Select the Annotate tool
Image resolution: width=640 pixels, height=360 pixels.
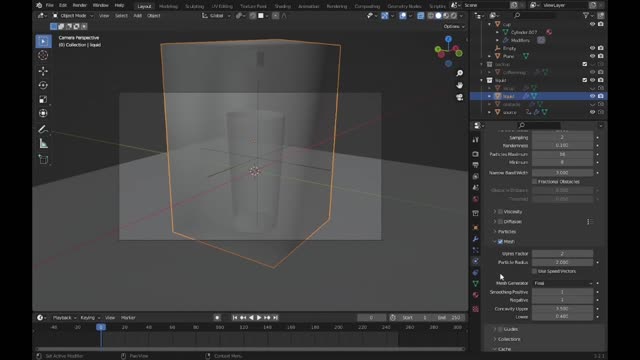(43, 129)
